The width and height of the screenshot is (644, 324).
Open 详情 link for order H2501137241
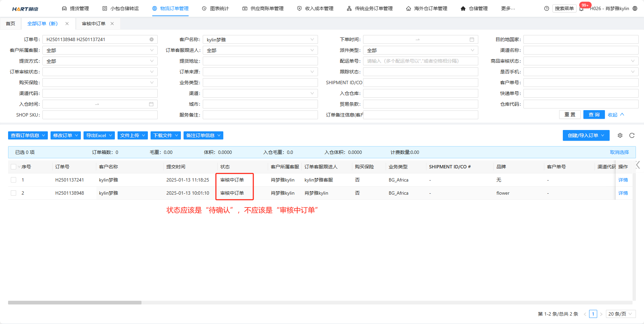(x=623, y=180)
